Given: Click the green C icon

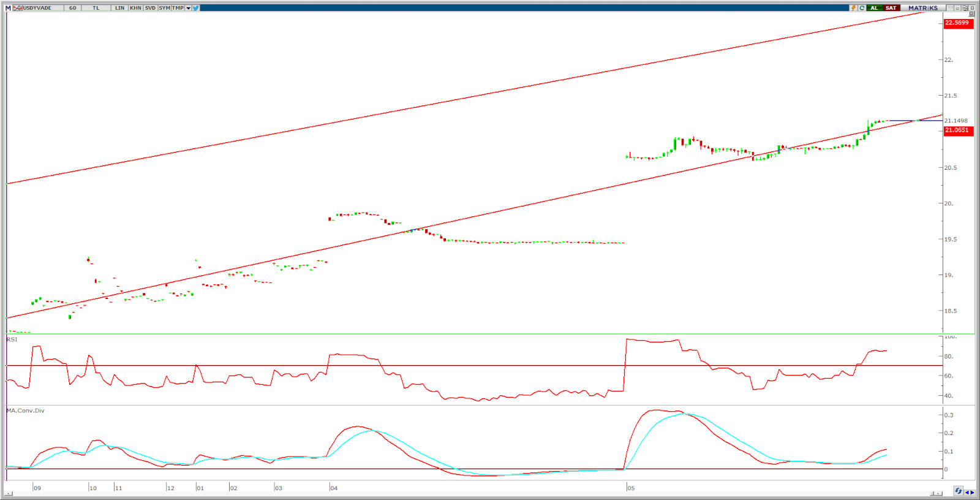Looking at the screenshot, I should [862, 8].
